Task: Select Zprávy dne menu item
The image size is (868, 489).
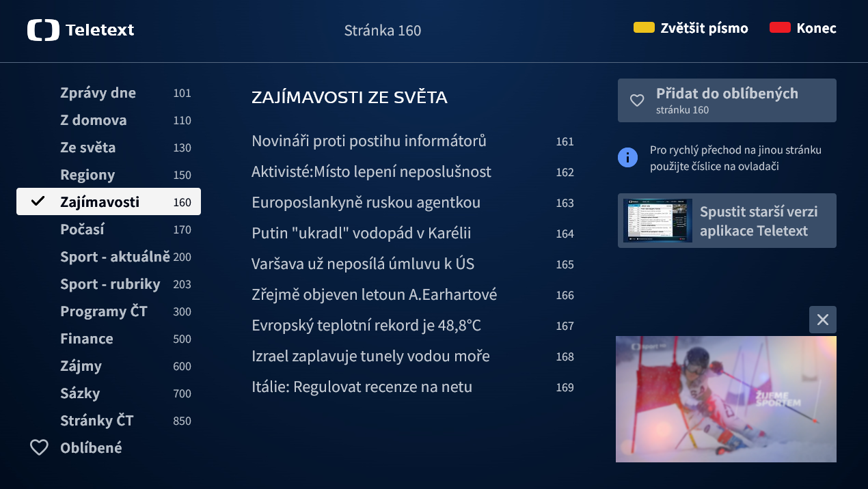Action: (98, 93)
